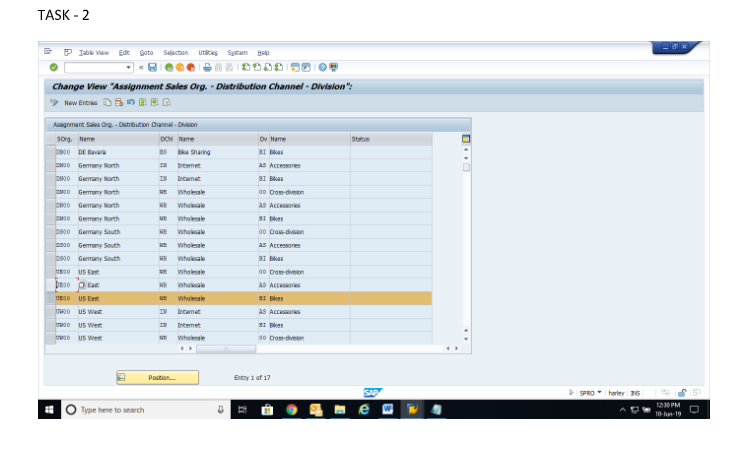Screen dimensions: 752x454
Task: Click the Generate Shortcut icon
Action: pos(306,68)
